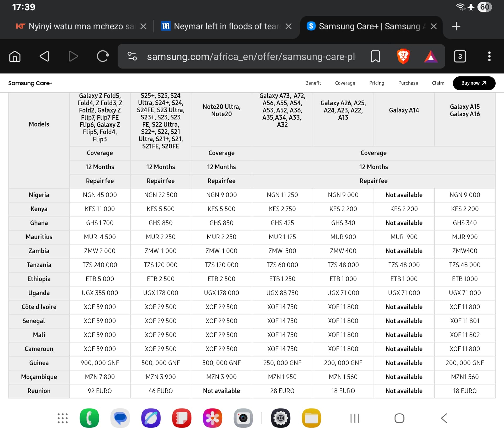
Task: Click the Claim navigation link
Action: tap(438, 83)
